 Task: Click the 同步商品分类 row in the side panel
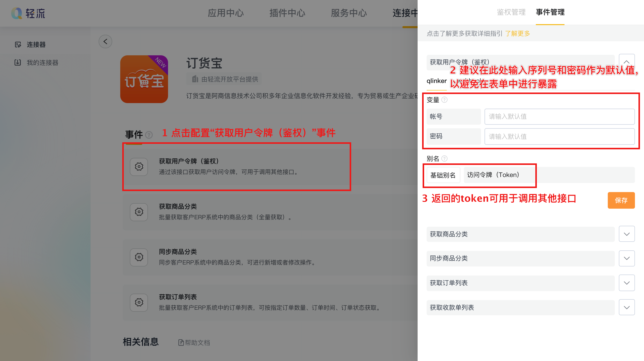[520, 258]
